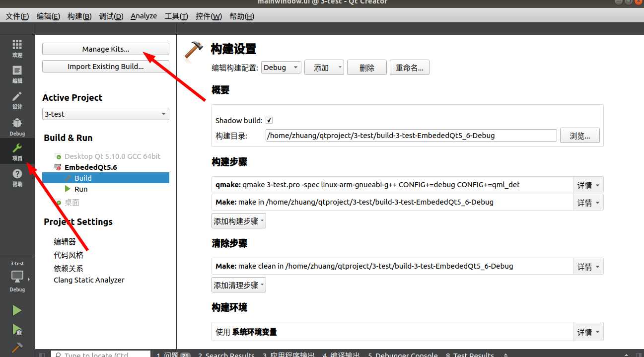The height and width of the screenshot is (357, 644).
Task: Expand 详情 for 系统环境变量 build environment
Action: 588,332
